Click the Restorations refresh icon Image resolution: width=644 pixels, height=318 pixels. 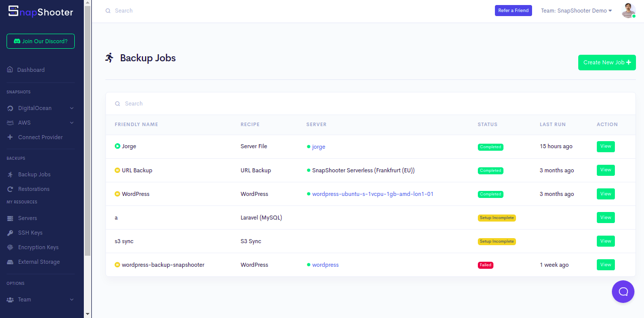point(10,189)
